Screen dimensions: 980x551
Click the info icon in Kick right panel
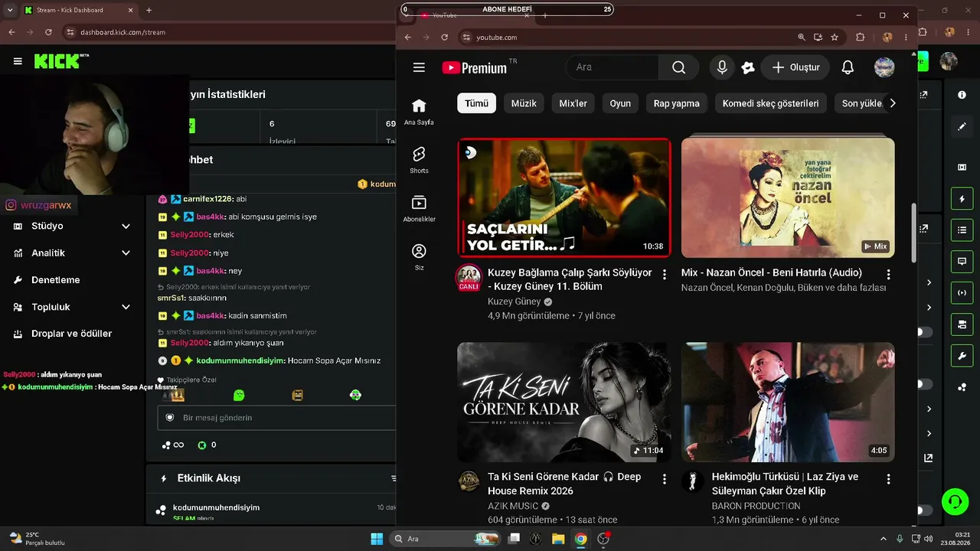click(x=962, y=94)
